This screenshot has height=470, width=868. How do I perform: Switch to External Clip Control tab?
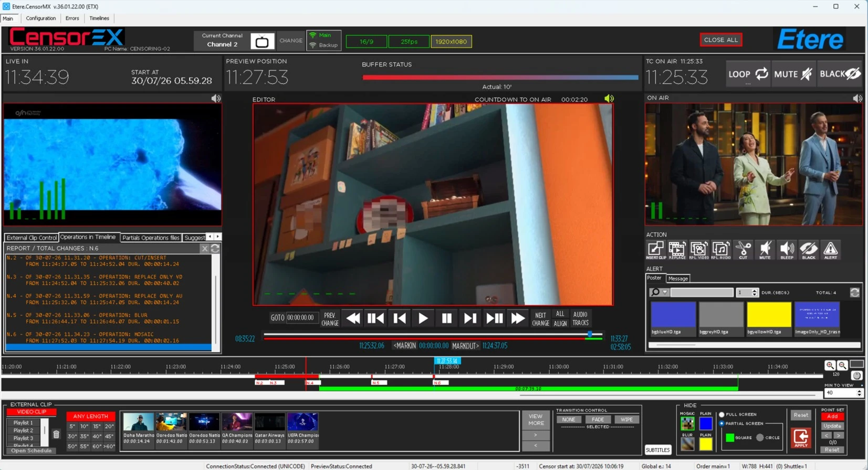click(x=32, y=238)
